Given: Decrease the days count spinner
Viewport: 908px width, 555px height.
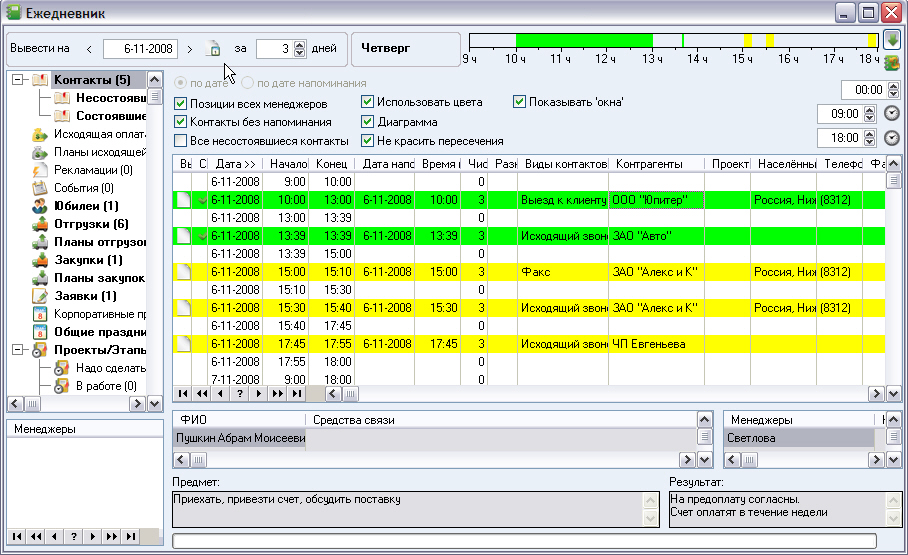Looking at the screenshot, I should [x=299, y=53].
